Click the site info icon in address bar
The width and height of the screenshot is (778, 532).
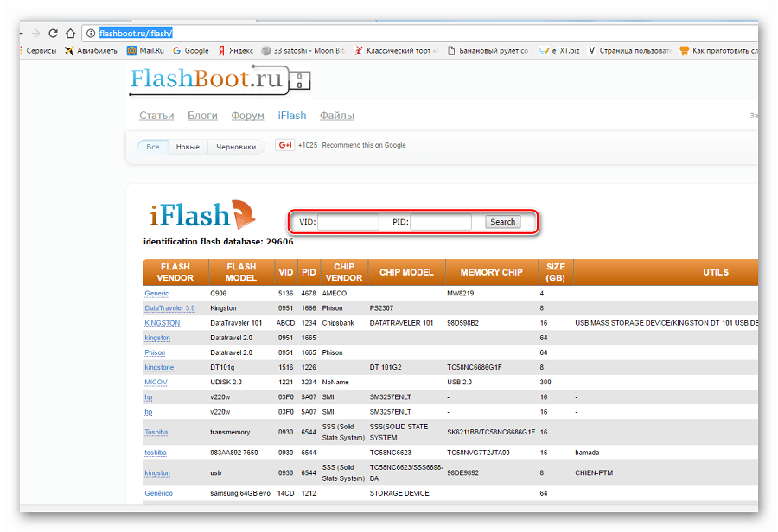tap(90, 33)
